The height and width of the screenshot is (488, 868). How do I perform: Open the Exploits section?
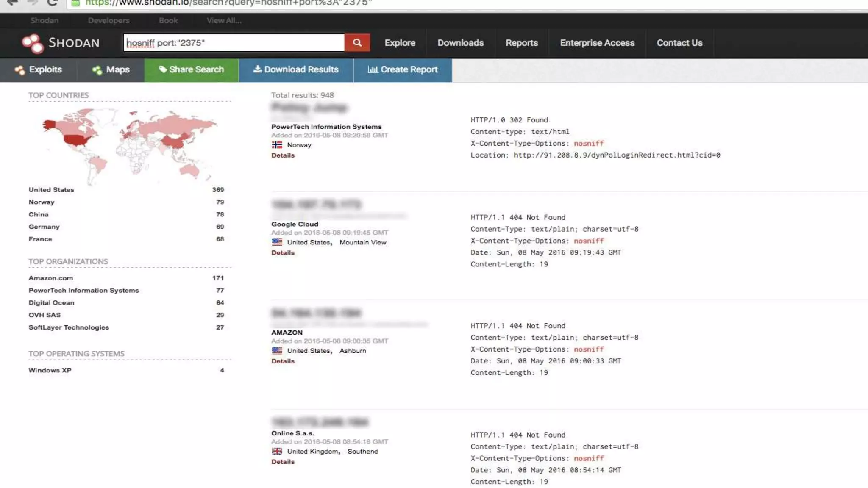click(38, 70)
